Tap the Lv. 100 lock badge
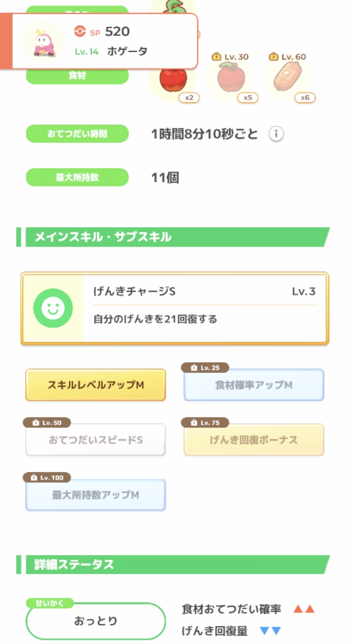This screenshot has height=644, width=349. pos(47,478)
